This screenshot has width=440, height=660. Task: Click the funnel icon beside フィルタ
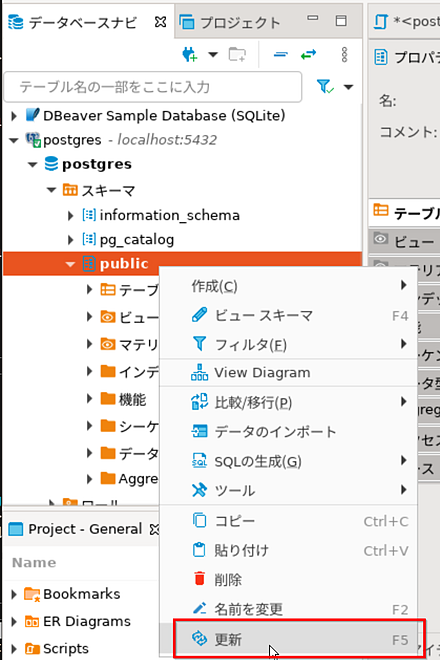point(199,343)
